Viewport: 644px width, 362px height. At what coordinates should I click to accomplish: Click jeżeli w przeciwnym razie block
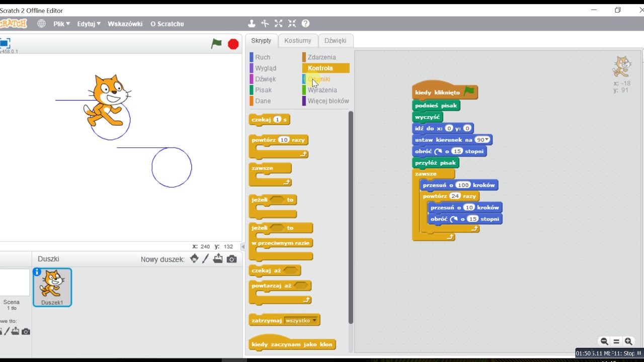pos(281,242)
